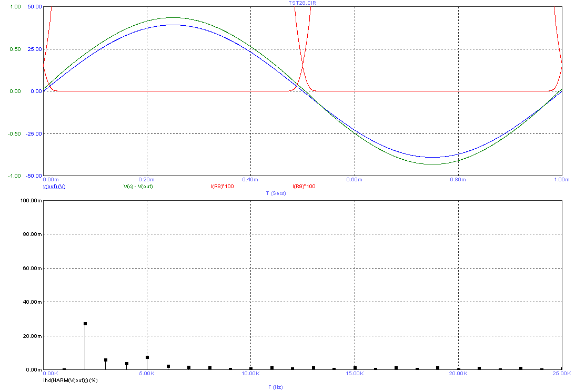Click the 20.00m harmonic y-axis value
Screen dimensions: 575x392
32,336
